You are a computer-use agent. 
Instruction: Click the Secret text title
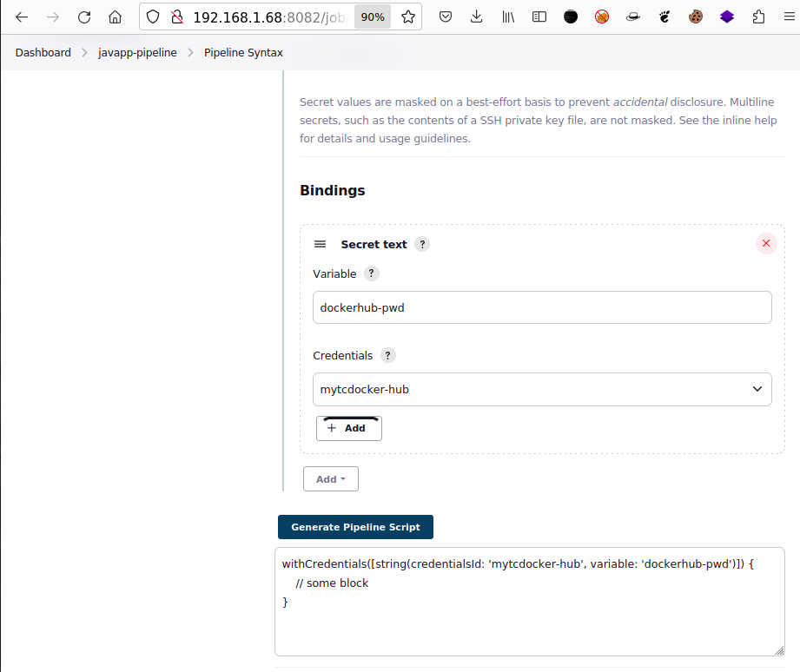coord(374,244)
